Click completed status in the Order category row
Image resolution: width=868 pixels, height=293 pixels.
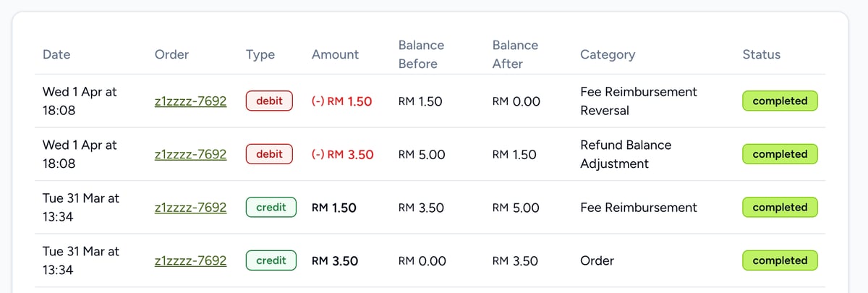780,260
